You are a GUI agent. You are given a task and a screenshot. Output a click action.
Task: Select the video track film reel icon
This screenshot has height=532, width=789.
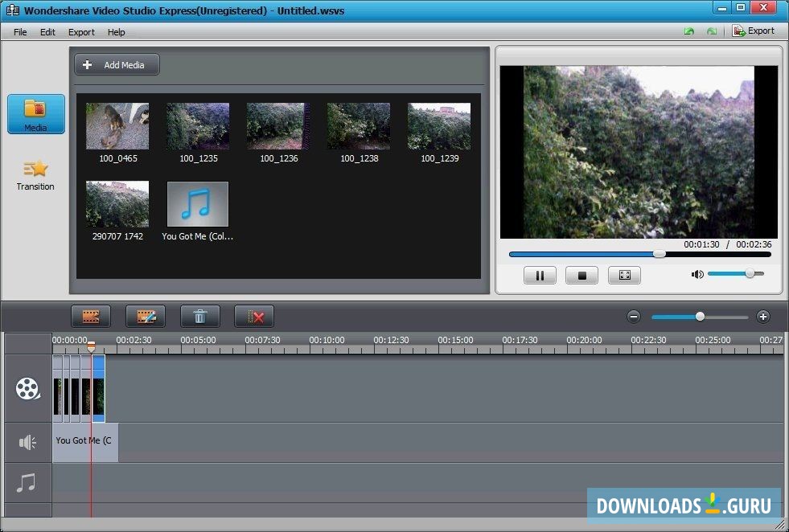pyautogui.click(x=27, y=389)
